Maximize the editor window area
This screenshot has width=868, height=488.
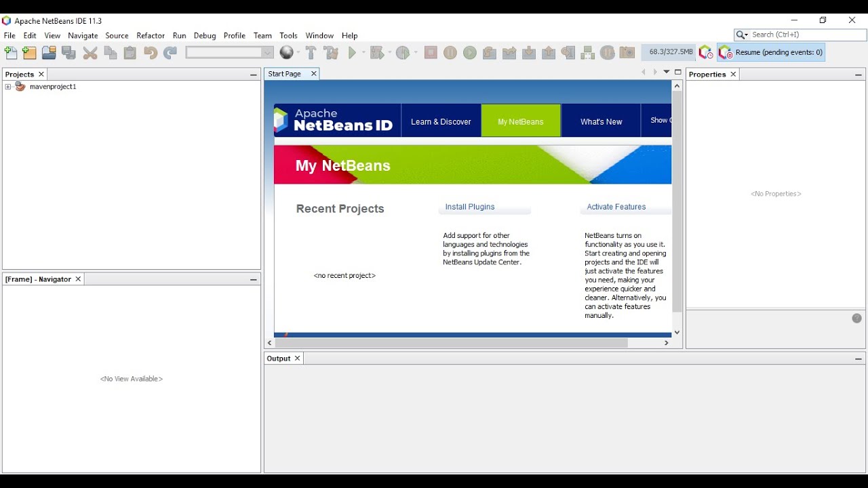click(678, 72)
